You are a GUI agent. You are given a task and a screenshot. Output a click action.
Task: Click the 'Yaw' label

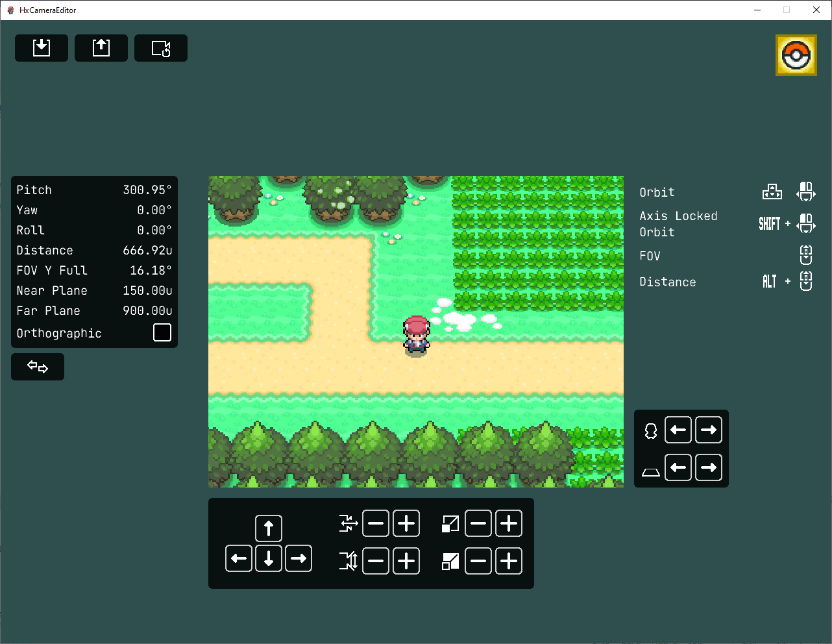27,210
